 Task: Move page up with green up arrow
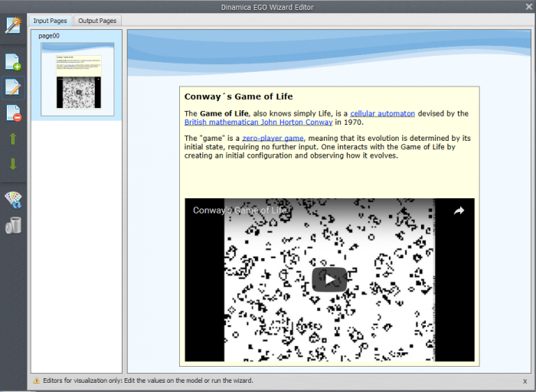tap(13, 139)
